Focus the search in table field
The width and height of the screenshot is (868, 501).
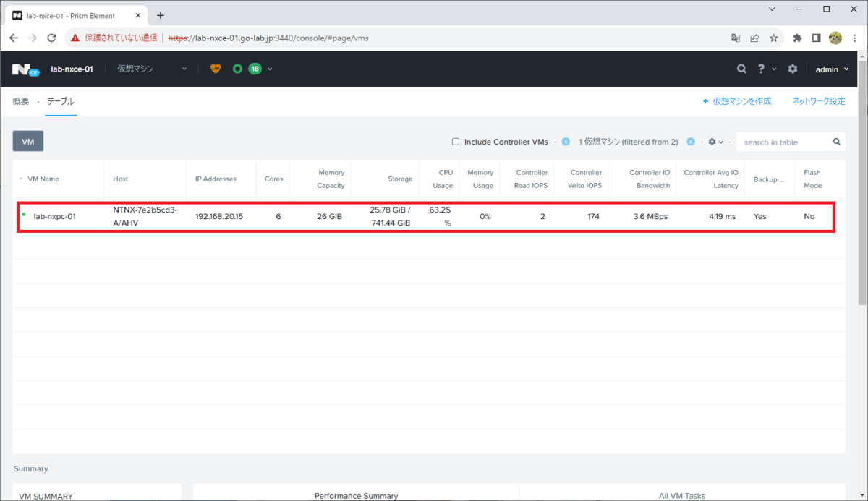[785, 142]
